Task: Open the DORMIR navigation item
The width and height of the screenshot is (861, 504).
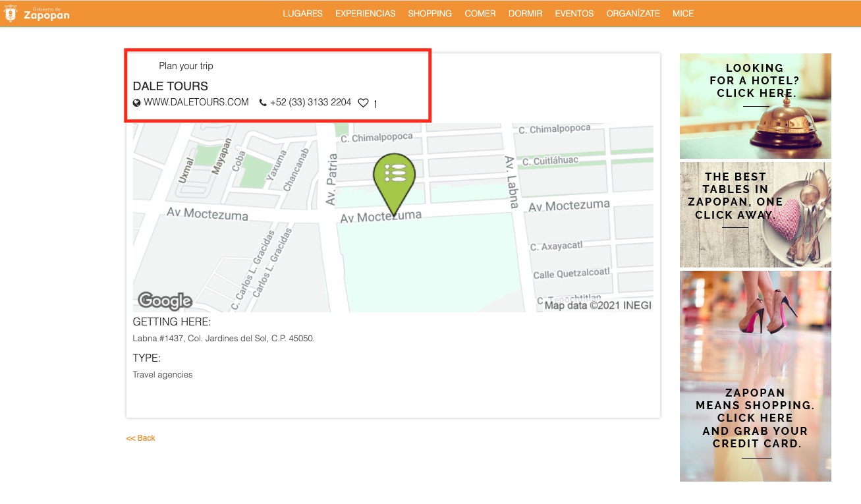Action: [x=525, y=13]
